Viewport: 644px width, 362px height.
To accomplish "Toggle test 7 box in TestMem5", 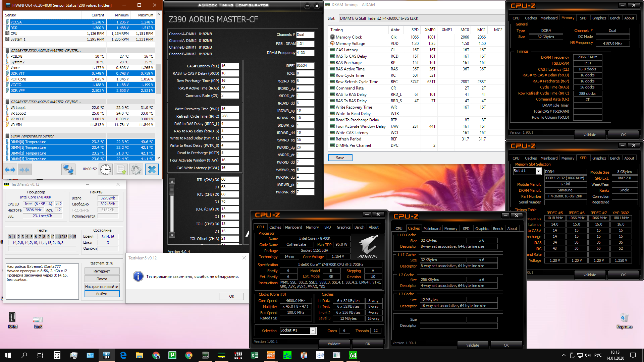I will (x=40, y=237).
